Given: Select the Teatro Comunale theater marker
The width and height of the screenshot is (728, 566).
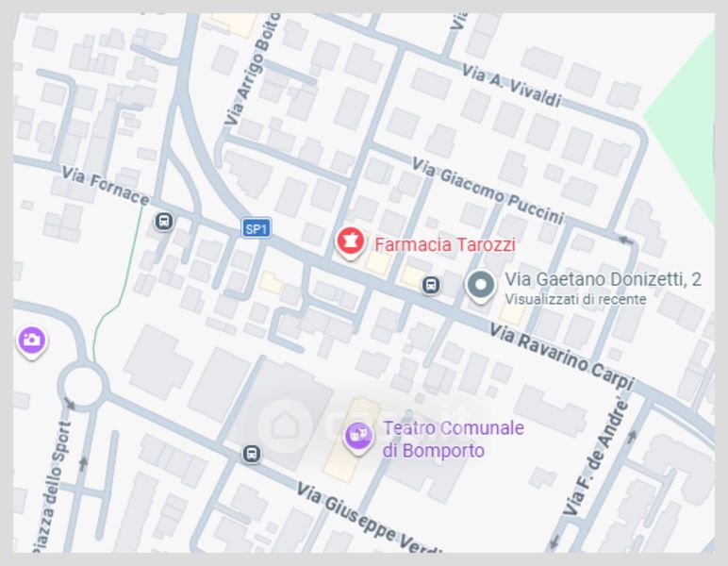Looking at the screenshot, I should click(x=358, y=438).
